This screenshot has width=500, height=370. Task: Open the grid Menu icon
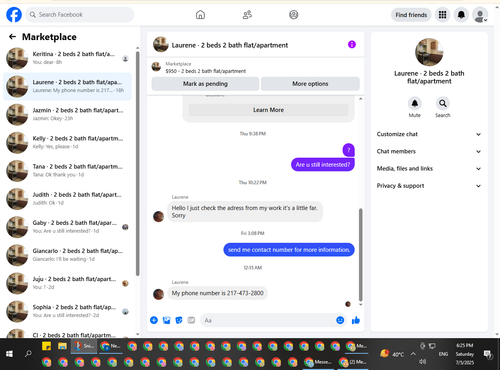click(x=442, y=15)
